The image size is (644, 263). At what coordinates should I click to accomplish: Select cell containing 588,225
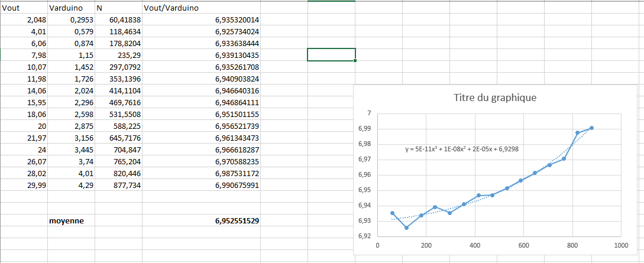pyautogui.click(x=118, y=126)
